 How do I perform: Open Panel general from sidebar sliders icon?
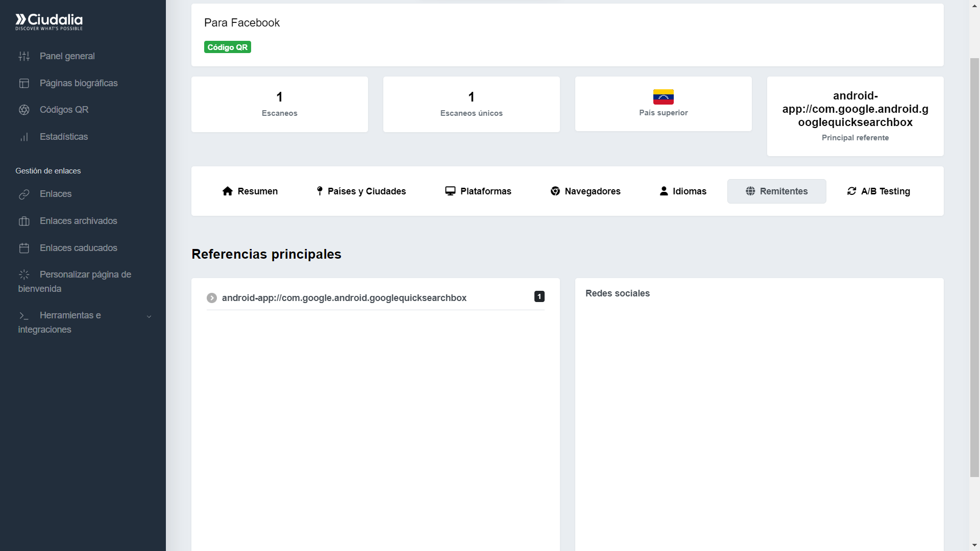point(24,56)
